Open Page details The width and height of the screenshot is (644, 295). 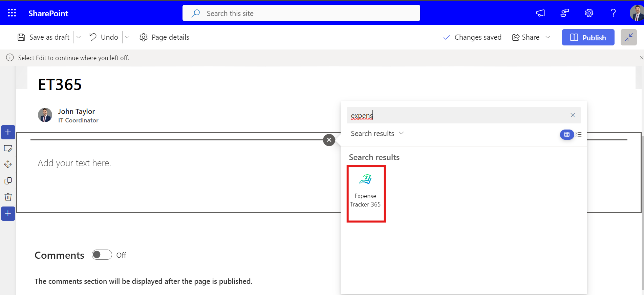tap(165, 37)
